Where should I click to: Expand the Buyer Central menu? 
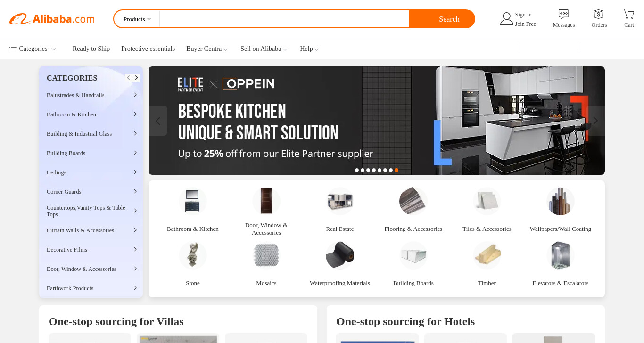pos(207,49)
